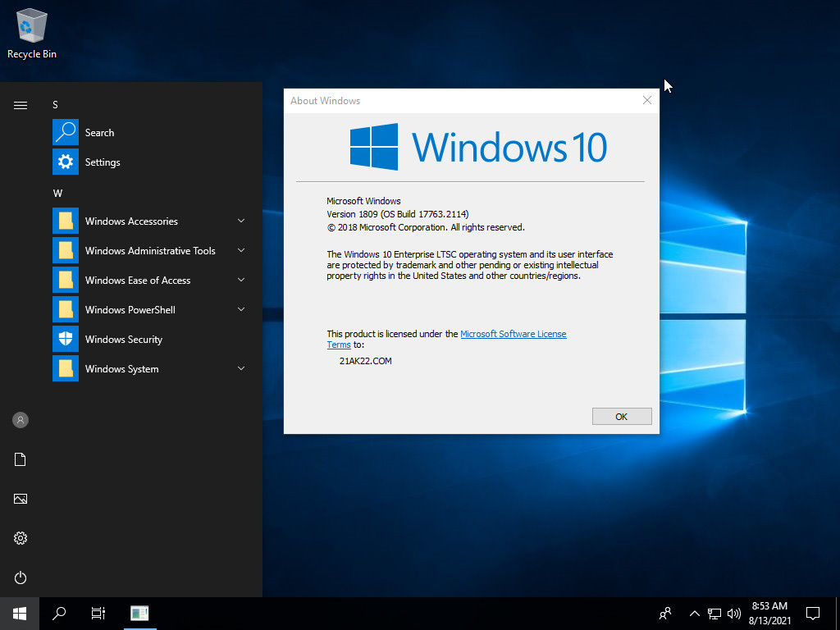Show hidden tray icons chevron
Screen dimensions: 840x630
(694, 614)
